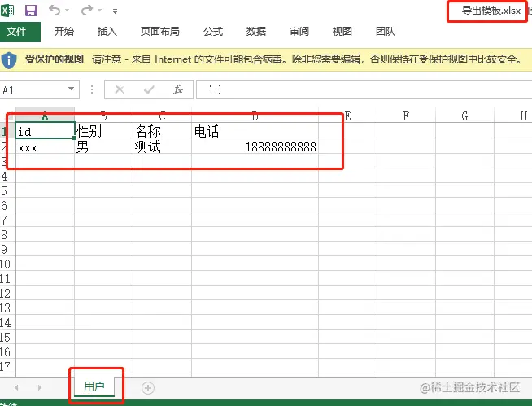Select column C header
532x406 pixels.
162,116
